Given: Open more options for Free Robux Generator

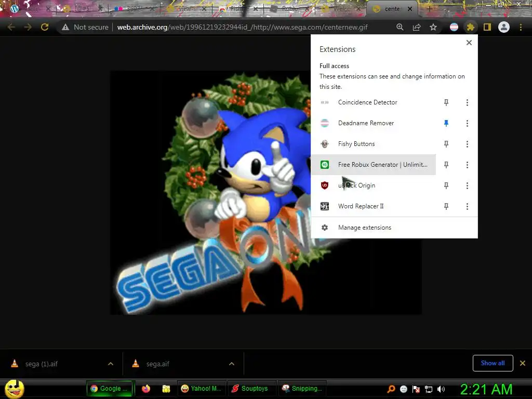Looking at the screenshot, I should pos(467,165).
